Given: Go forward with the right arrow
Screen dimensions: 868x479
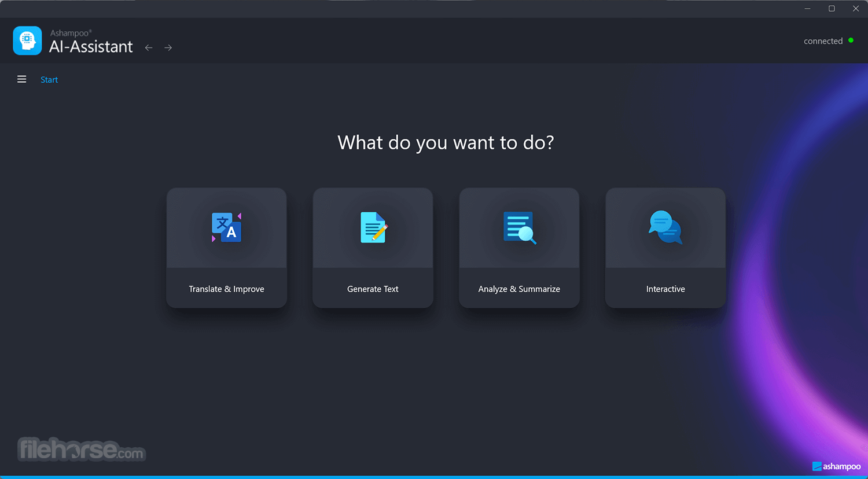Looking at the screenshot, I should click(168, 47).
